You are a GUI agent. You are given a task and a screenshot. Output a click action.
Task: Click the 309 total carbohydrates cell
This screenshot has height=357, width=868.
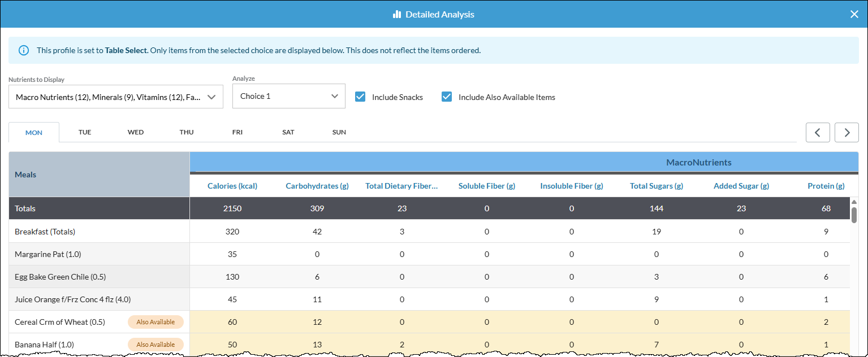pyautogui.click(x=317, y=208)
